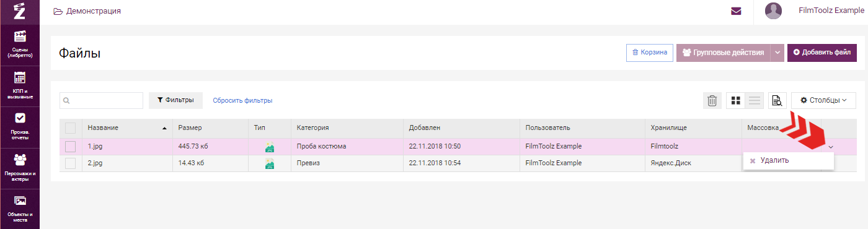Screen dimensions: 868x229
Task: Tick the checkbox for 2.jpg
Action: point(70,163)
